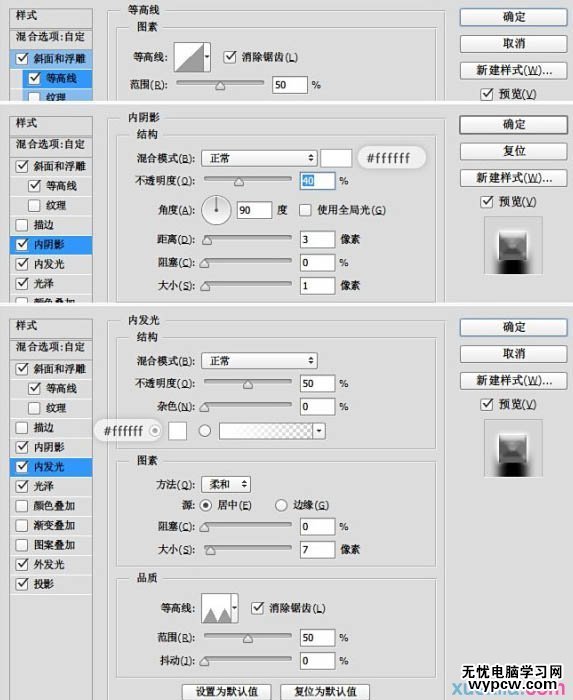573x700 pixels.
Task: Click the white shadow color swatch in 内阴影 dialog
Action: (x=336, y=158)
